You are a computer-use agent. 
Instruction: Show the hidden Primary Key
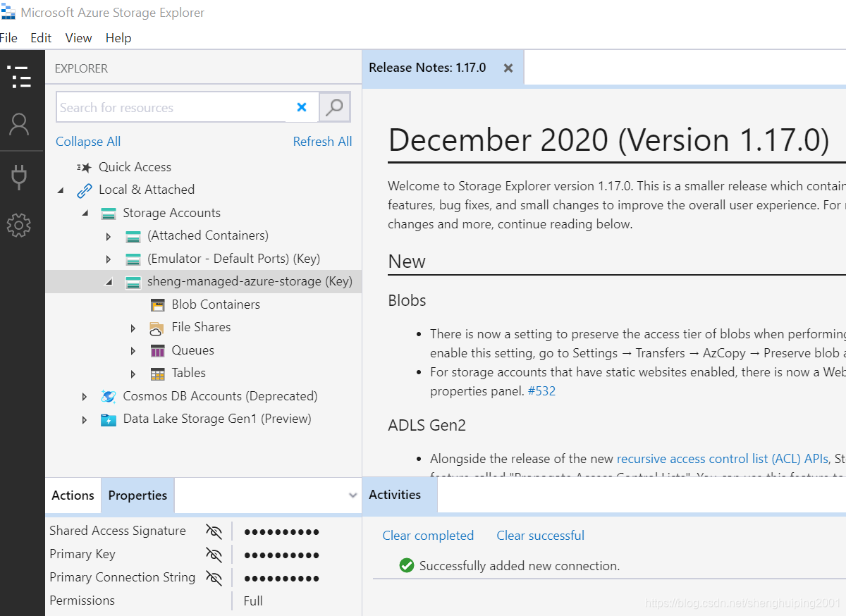coord(214,554)
